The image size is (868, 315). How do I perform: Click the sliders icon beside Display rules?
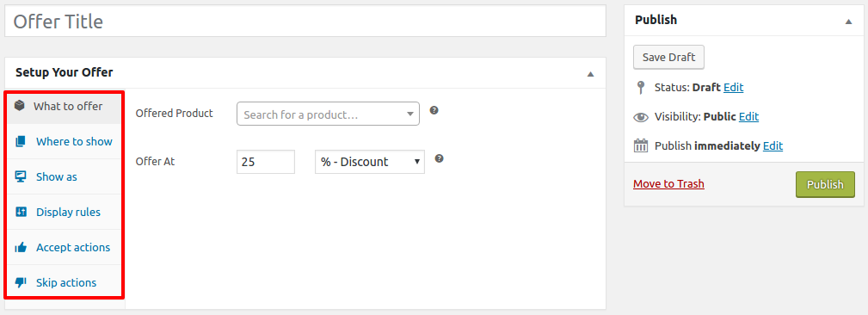pos(21,212)
